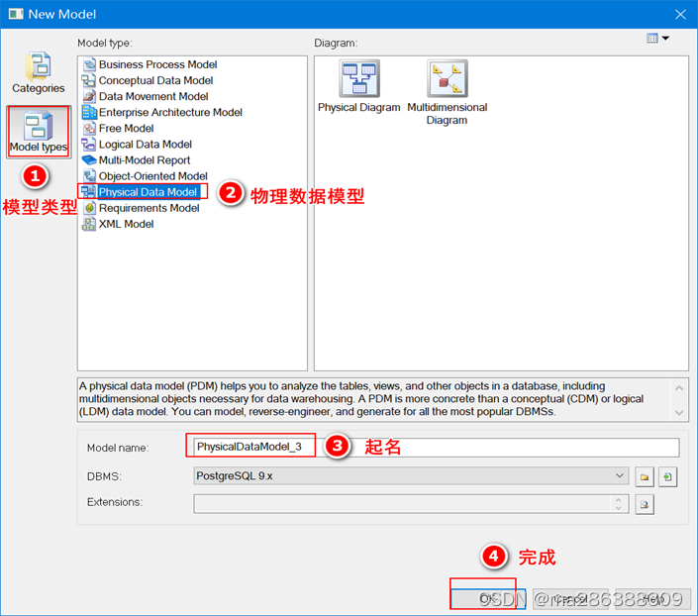698x616 pixels.
Task: Select Multi-Model Report entry
Action: 145,160
